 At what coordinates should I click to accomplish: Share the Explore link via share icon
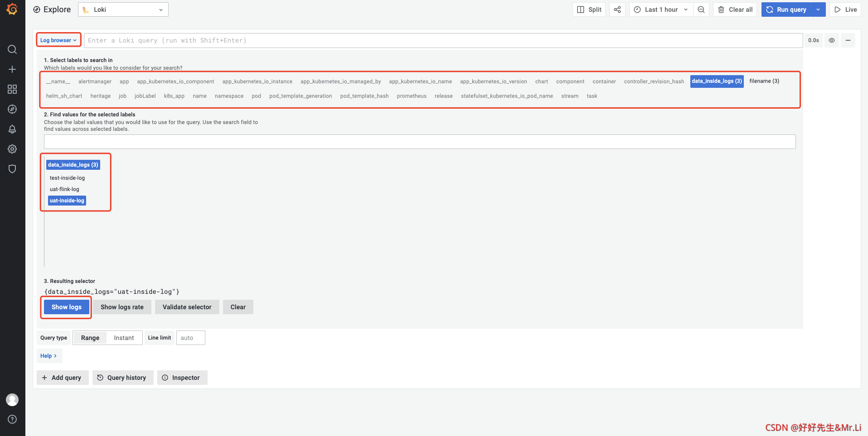click(x=617, y=10)
